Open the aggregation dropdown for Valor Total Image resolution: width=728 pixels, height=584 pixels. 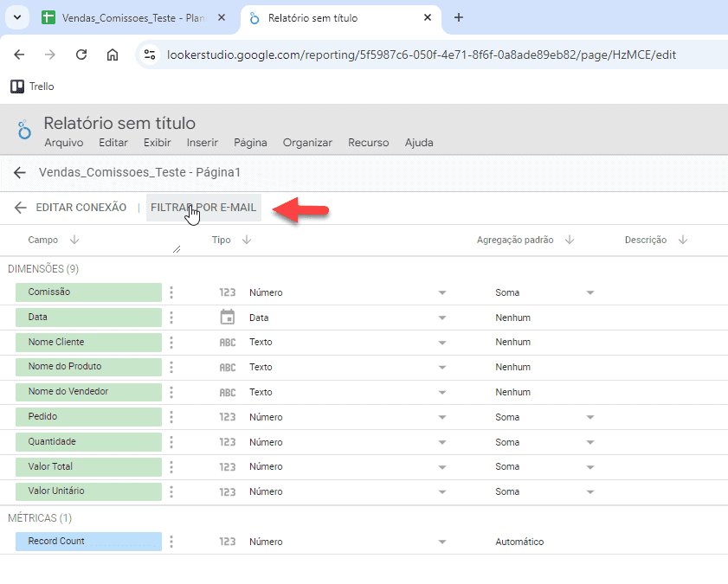click(589, 466)
